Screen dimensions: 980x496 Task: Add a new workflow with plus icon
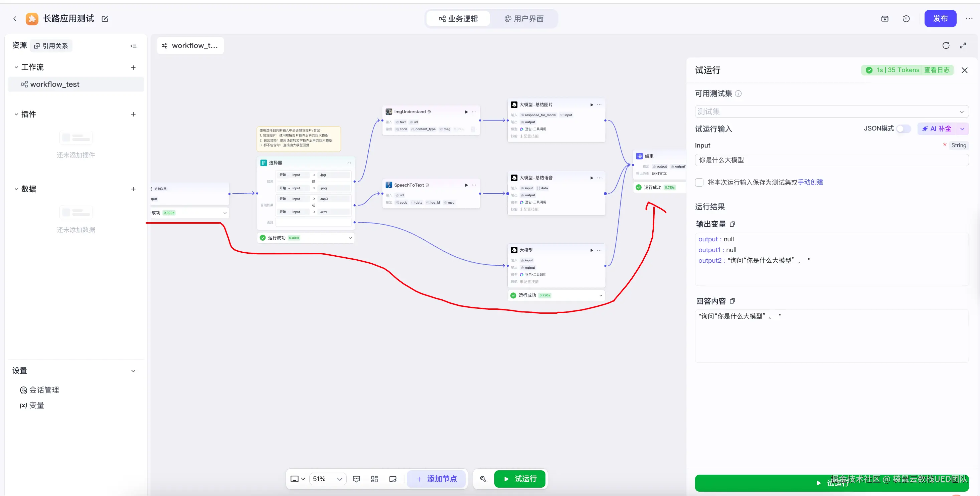pyautogui.click(x=133, y=68)
